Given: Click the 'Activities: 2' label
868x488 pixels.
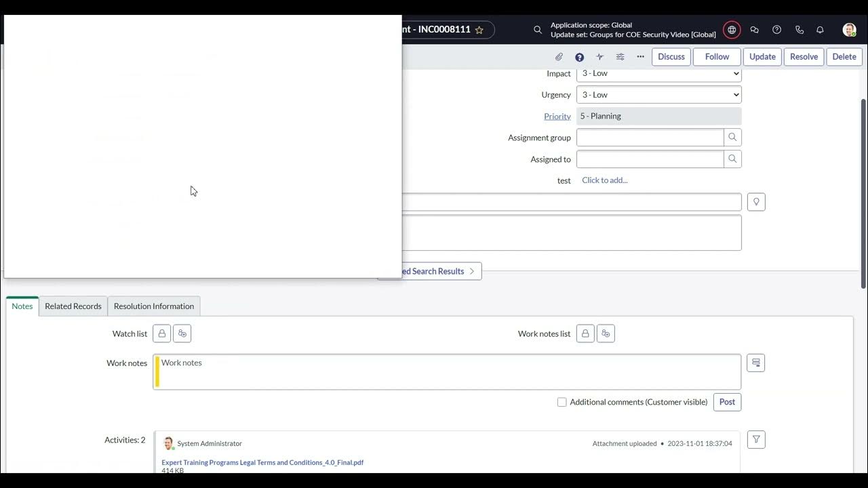Looking at the screenshot, I should click(x=125, y=440).
